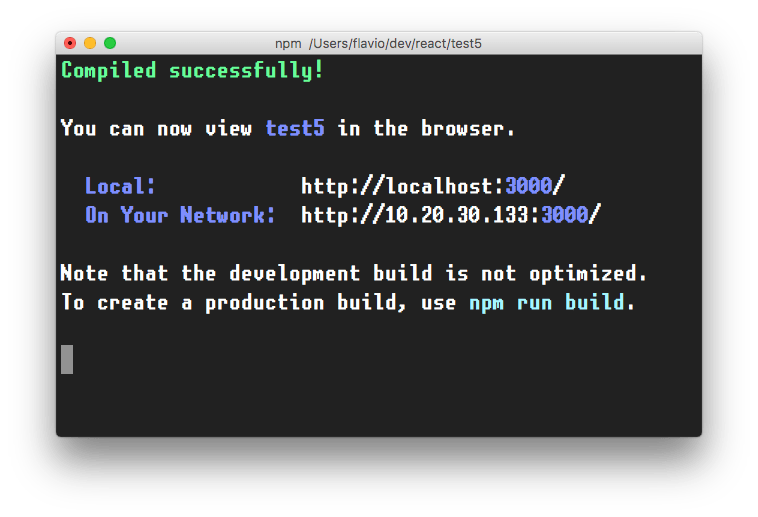Click the /Users/flavio/dev/react/test5 path in title bar
Screen dimensions: 758x517
pos(397,44)
